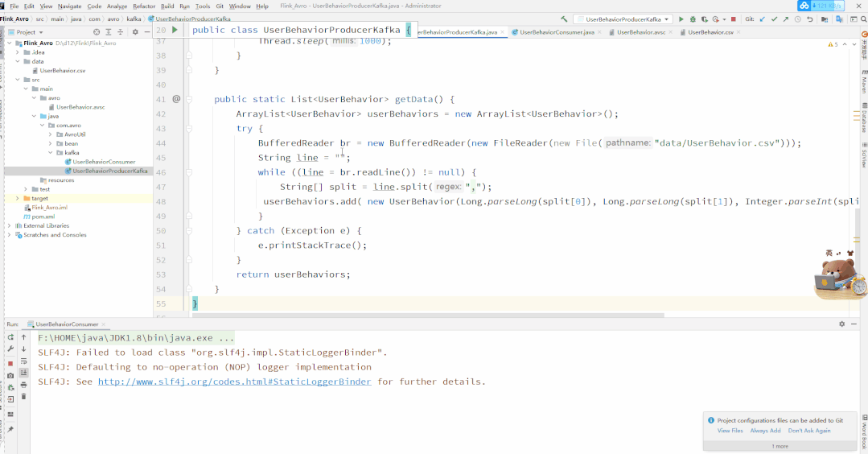Image resolution: width=868 pixels, height=454 pixels.
Task: Expand the .idea folder
Action: click(x=18, y=52)
